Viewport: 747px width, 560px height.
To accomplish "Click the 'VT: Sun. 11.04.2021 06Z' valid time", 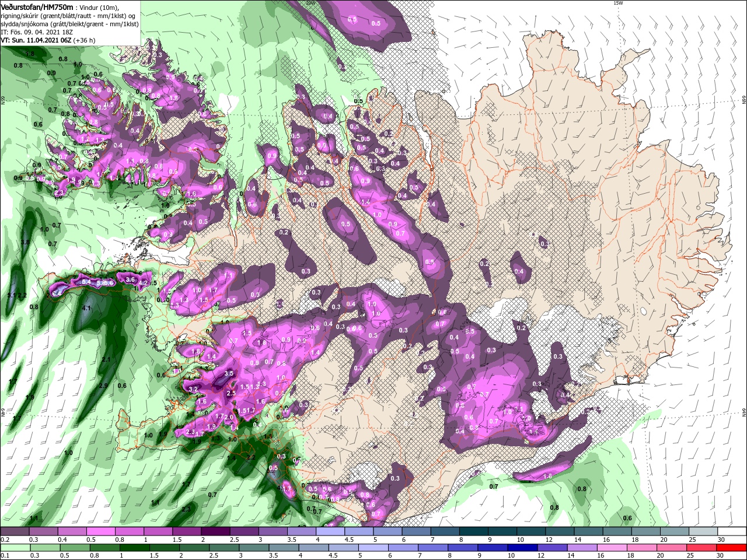I will pyautogui.click(x=36, y=40).
